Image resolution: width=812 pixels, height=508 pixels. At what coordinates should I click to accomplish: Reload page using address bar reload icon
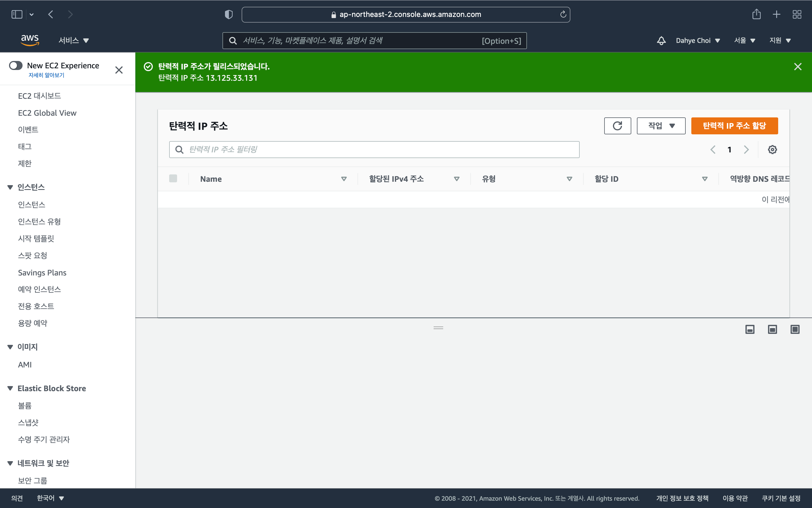(x=563, y=14)
